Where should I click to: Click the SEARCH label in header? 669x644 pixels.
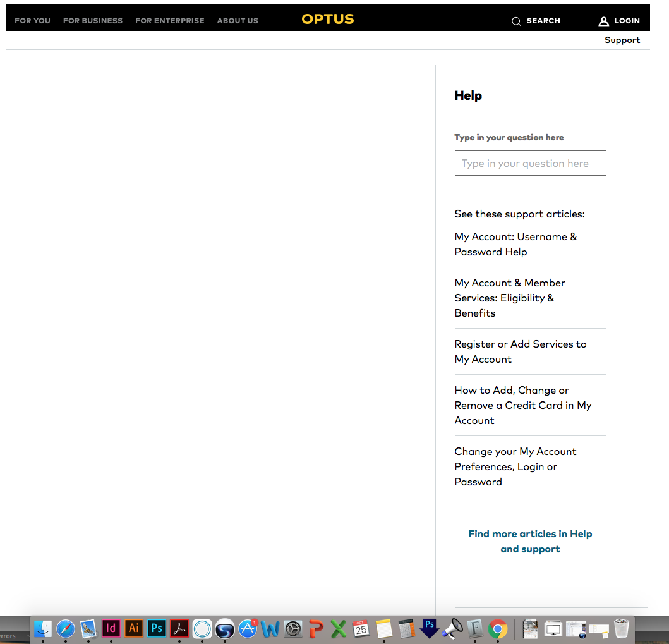(x=543, y=20)
